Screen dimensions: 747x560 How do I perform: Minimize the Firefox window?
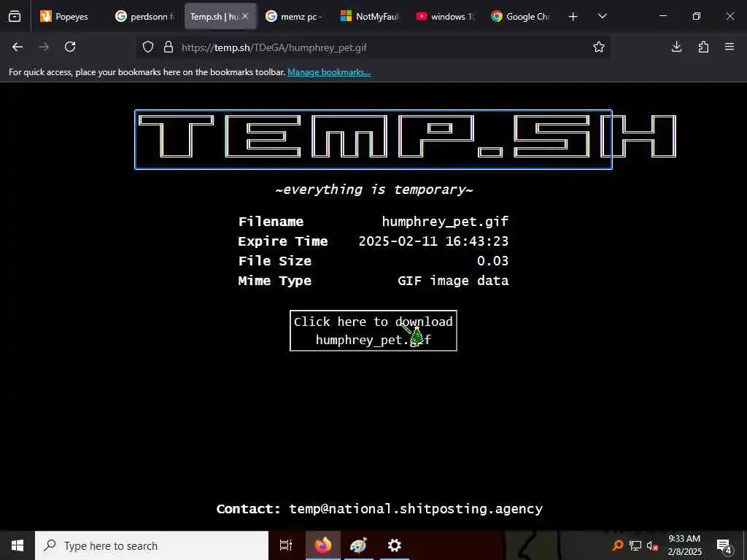coord(662,16)
